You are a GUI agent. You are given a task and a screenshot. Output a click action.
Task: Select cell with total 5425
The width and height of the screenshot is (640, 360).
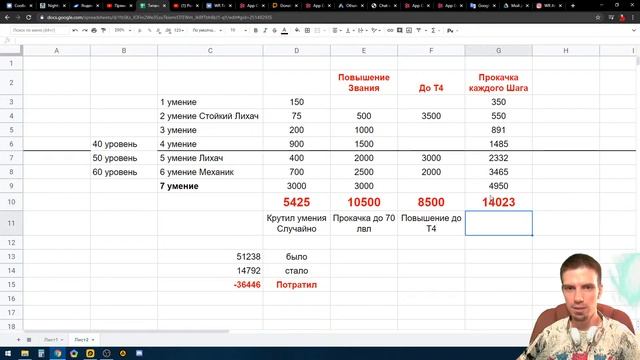tap(297, 202)
